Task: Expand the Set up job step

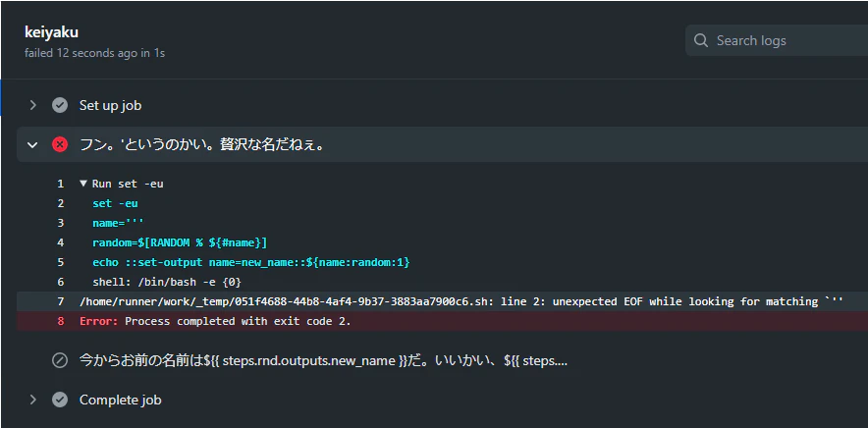Action: pyautogui.click(x=33, y=105)
